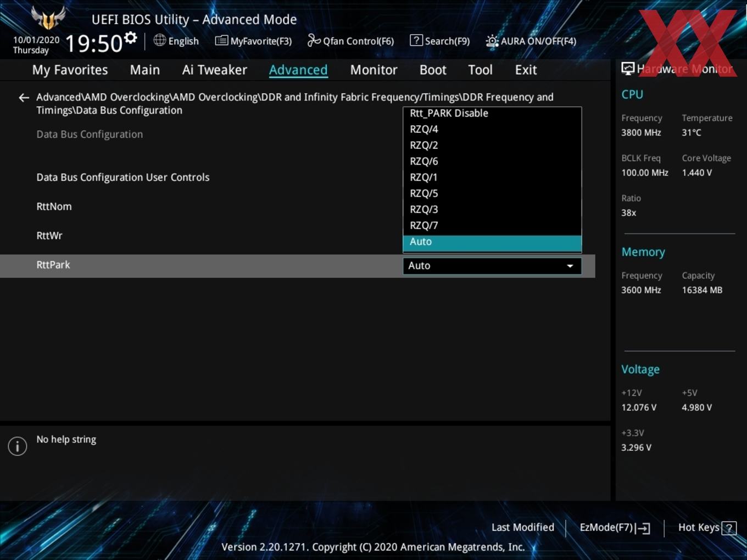
Task: Click the RttPark Auto combo box arrow
Action: coord(570,266)
